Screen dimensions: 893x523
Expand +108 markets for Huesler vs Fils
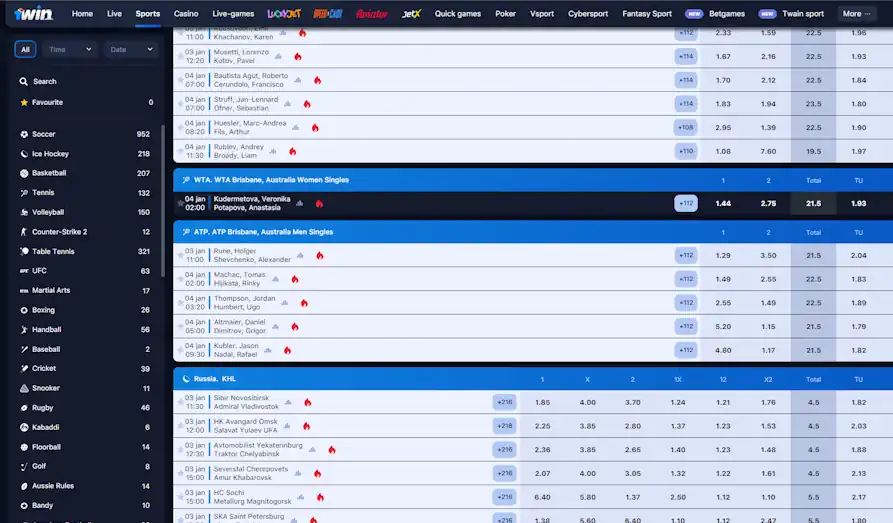tap(686, 128)
